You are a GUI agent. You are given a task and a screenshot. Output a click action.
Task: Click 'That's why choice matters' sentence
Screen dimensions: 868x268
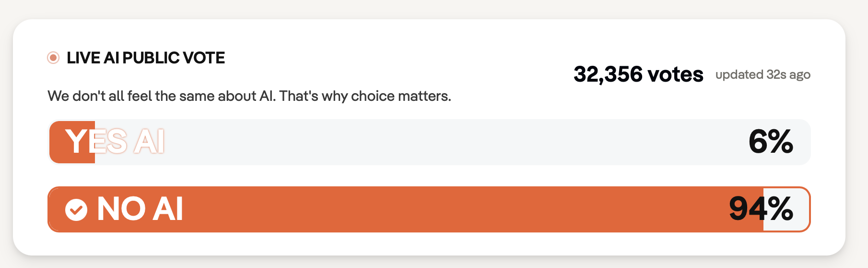coord(365,96)
